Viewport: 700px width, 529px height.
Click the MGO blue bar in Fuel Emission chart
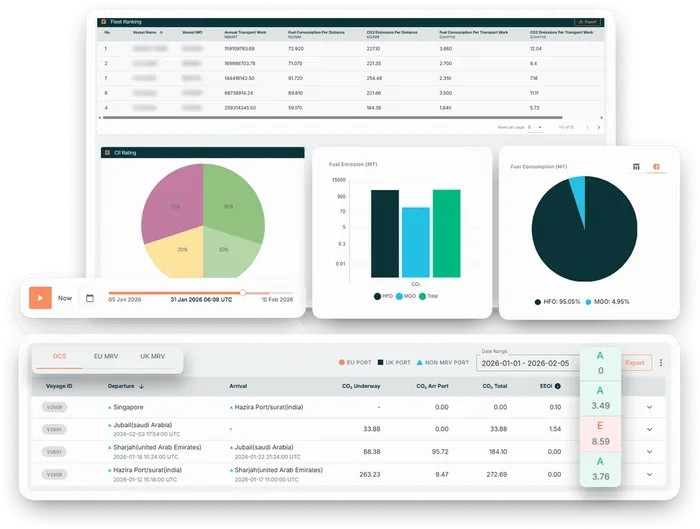click(416, 242)
